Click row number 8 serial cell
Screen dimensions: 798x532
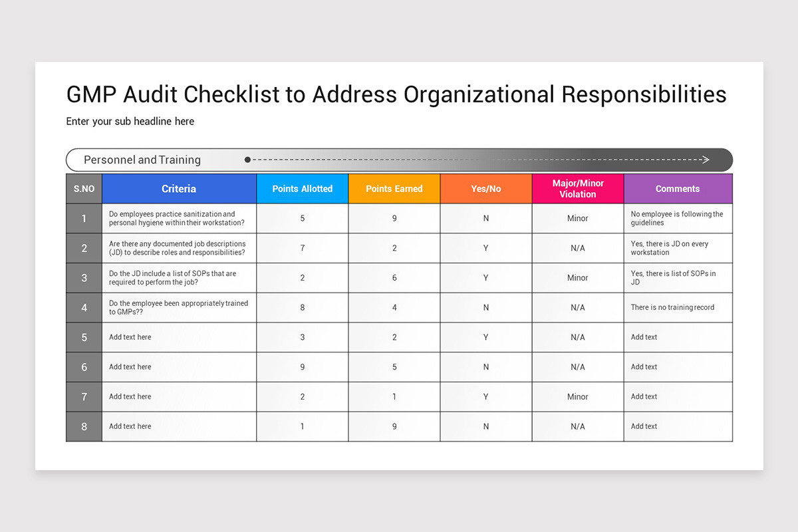click(x=84, y=426)
